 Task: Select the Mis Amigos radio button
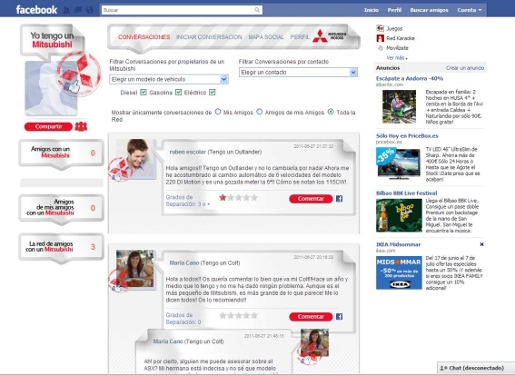click(218, 112)
